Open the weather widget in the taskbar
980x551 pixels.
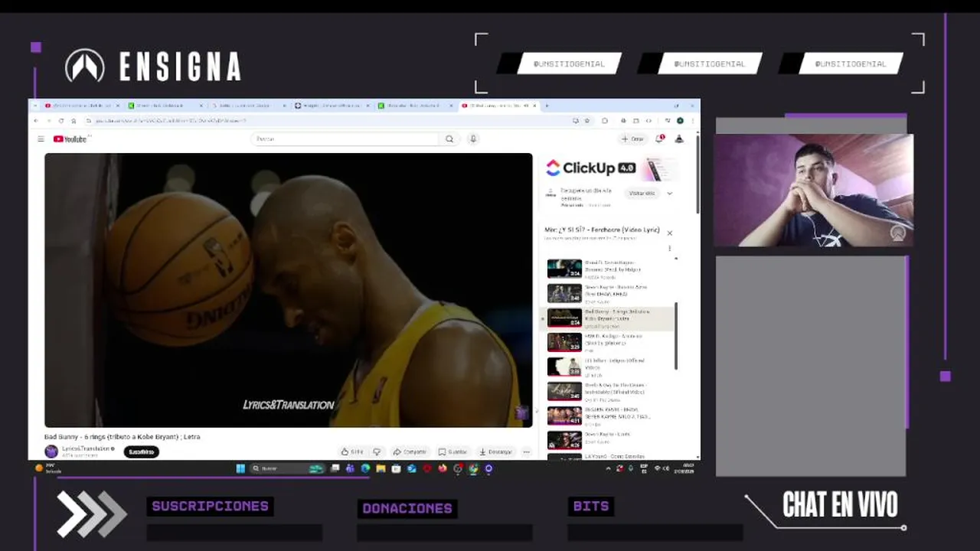[47, 468]
